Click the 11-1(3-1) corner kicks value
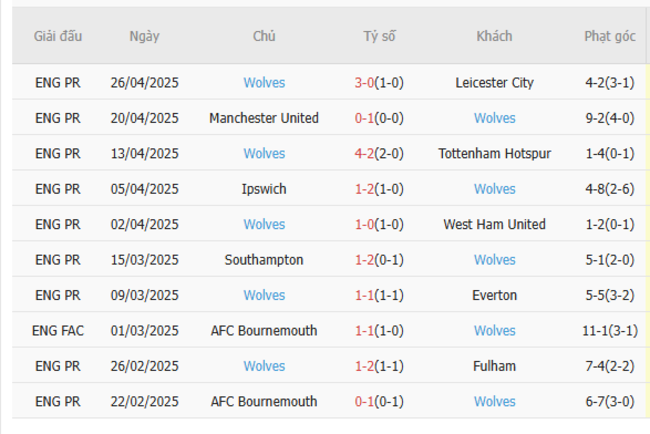This screenshot has width=650, height=434. (610, 331)
